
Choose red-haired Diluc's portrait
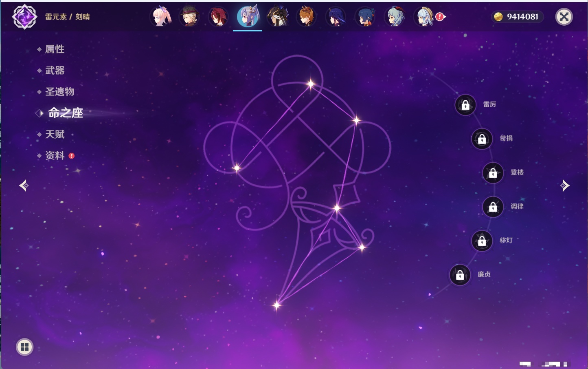pyautogui.click(x=218, y=17)
